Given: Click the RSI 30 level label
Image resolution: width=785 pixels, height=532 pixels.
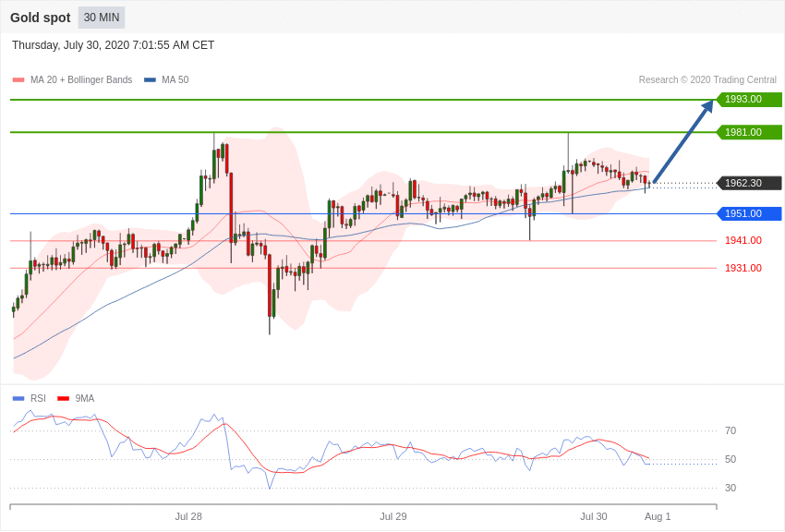Looking at the screenshot, I should click(730, 488).
